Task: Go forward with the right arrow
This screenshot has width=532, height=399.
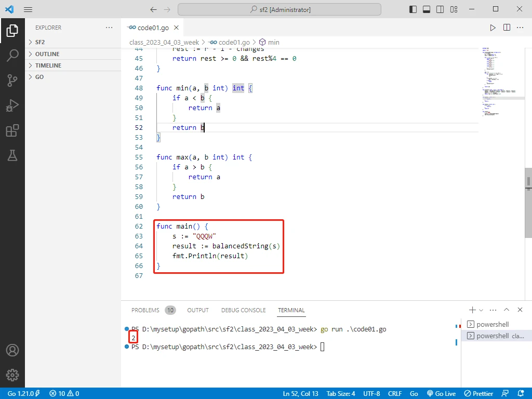Action: click(167, 9)
